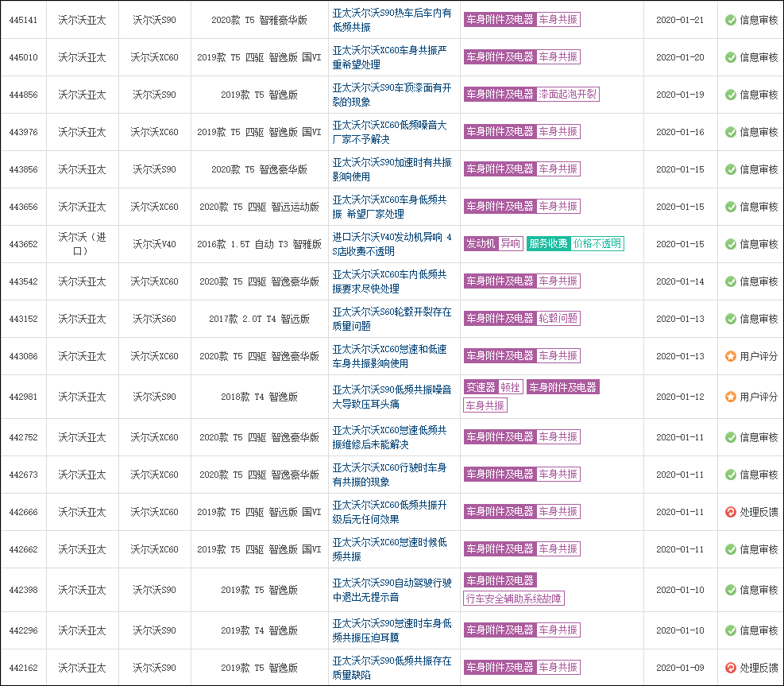This screenshot has height=686, width=784.
Task: Click green check icon in row 444856
Action: point(731,95)
